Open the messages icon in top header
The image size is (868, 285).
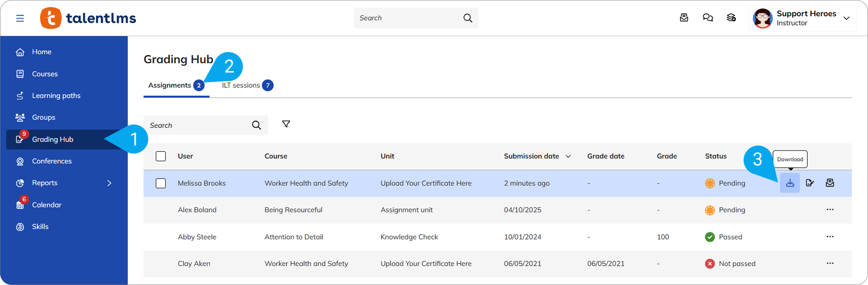684,18
